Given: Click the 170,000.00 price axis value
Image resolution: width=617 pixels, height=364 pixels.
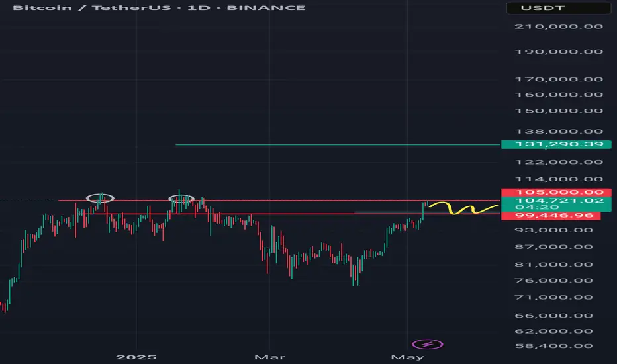Looking at the screenshot, I should (x=559, y=79).
